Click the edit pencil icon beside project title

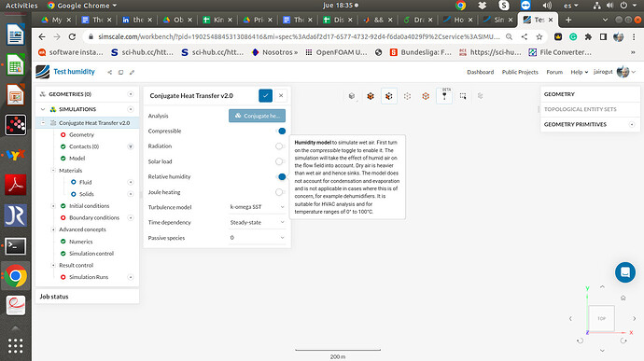click(x=132, y=72)
